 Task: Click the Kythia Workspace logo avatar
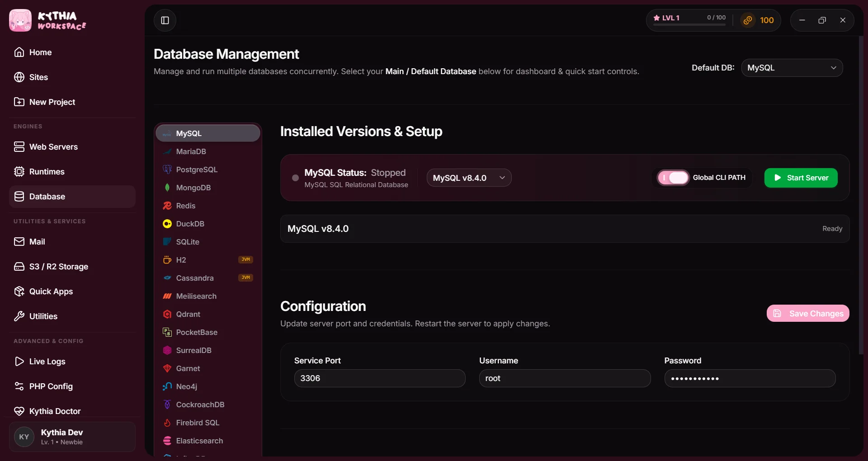[x=20, y=20]
